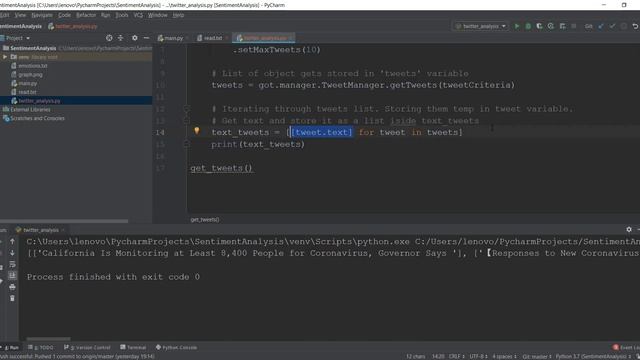This screenshot has width=640, height=360.
Task: Click the get_tweets() breadcrumb
Action: [x=204, y=220]
